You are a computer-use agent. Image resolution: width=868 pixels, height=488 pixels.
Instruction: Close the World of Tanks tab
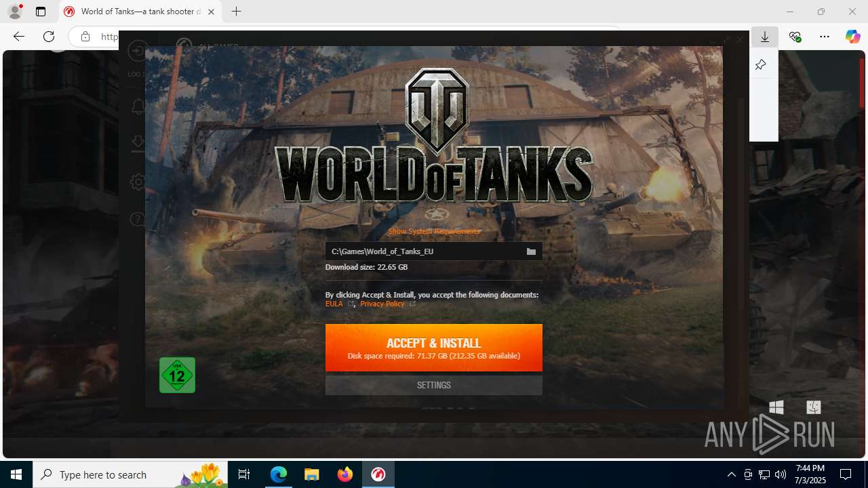point(211,12)
